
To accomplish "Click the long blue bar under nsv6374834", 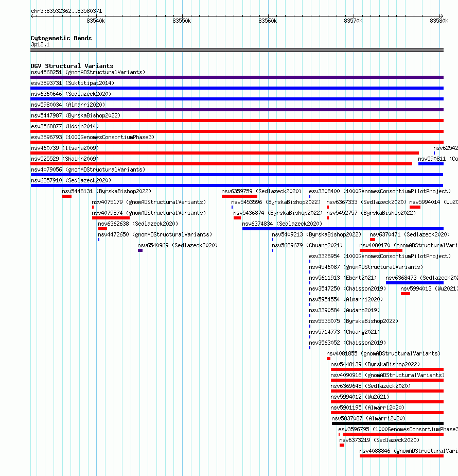I will (x=343, y=229).
